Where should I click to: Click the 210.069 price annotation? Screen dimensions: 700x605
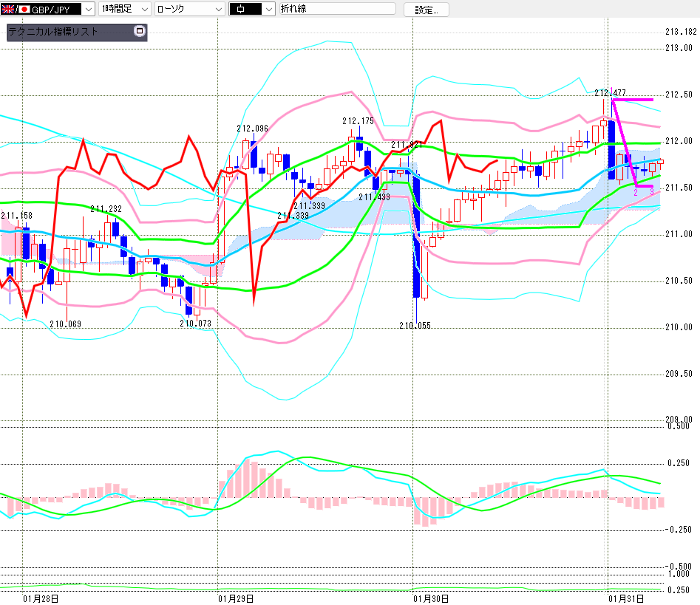click(x=65, y=324)
